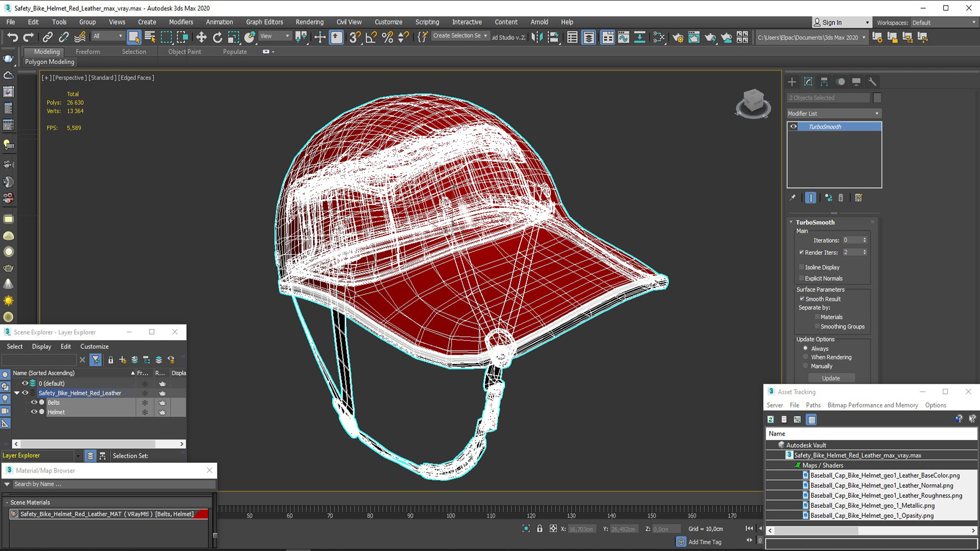
Task: Toggle TurboSmooth modifier visibility eye
Action: tap(793, 127)
